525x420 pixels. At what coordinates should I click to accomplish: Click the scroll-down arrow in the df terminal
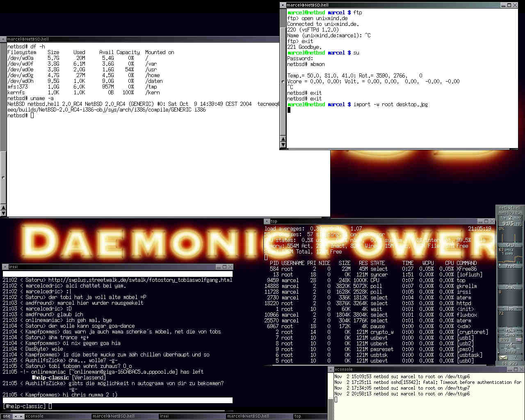[x=3, y=213]
